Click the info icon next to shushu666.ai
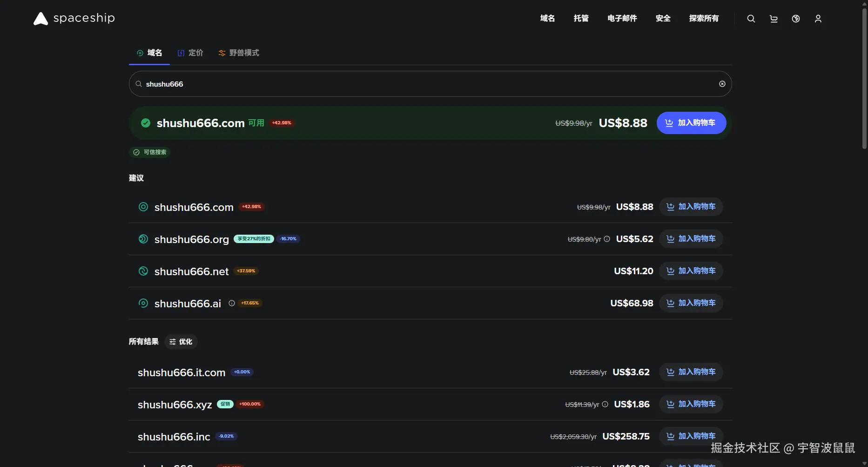 click(x=232, y=303)
